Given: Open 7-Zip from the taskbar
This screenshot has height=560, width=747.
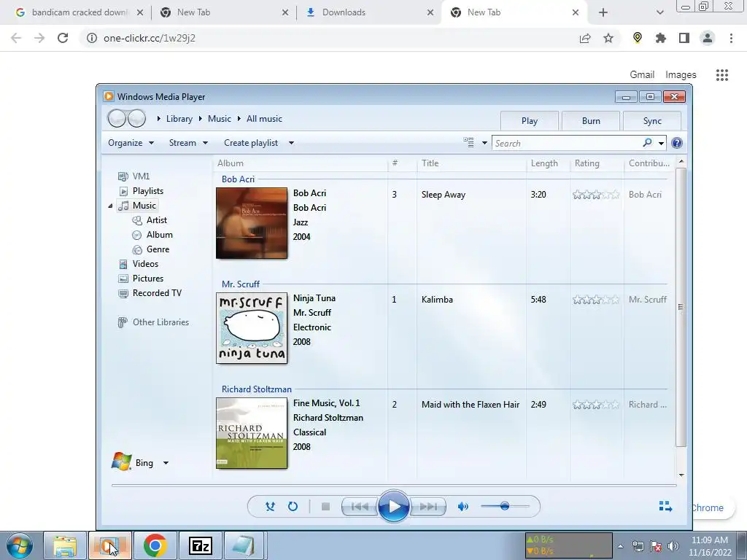Looking at the screenshot, I should click(x=200, y=545).
